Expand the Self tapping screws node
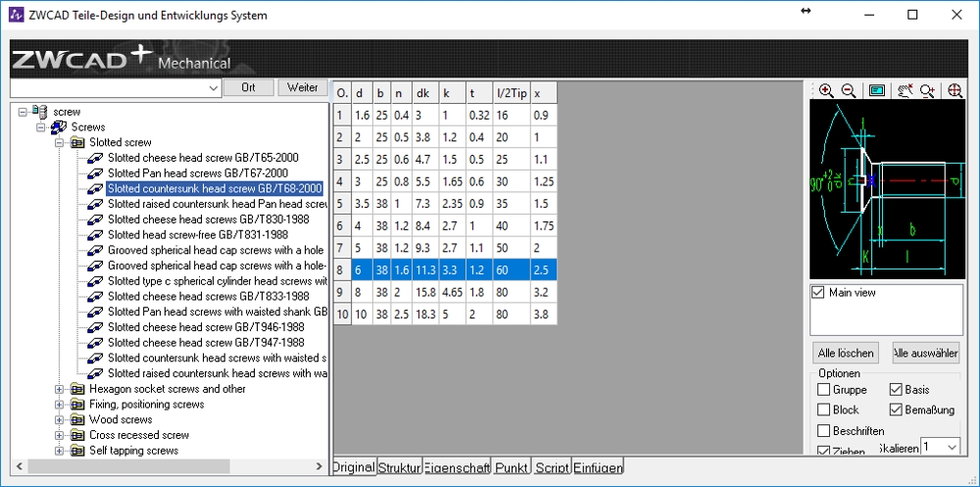 (x=60, y=450)
